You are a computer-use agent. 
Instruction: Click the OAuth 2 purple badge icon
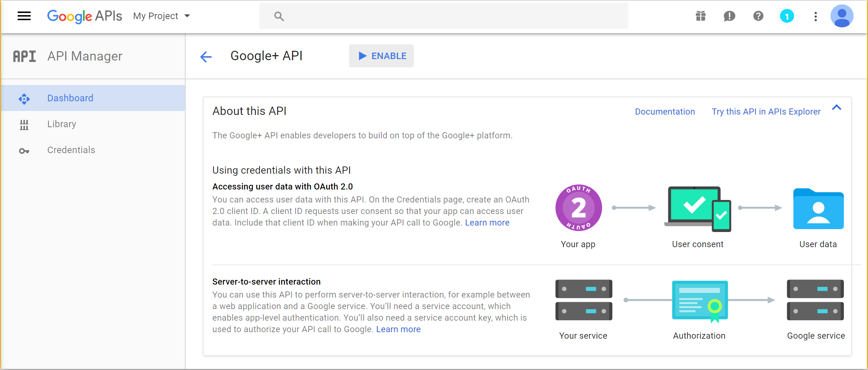(x=579, y=208)
